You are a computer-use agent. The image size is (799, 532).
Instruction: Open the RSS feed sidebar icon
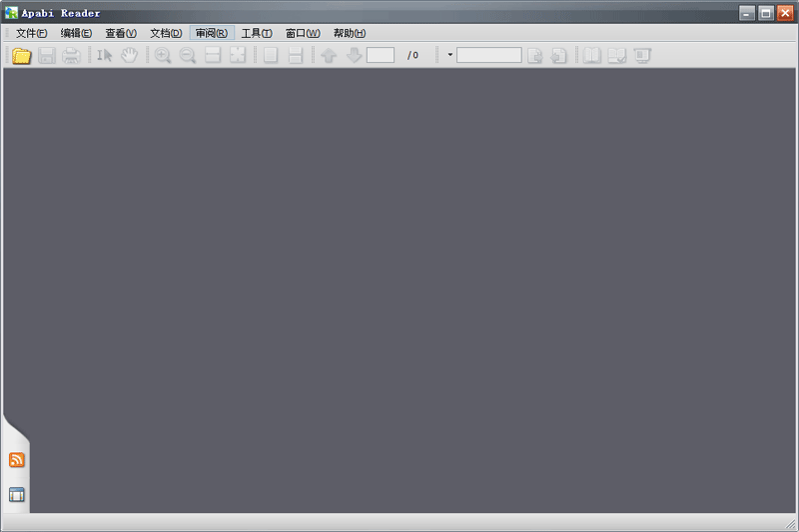(x=16, y=460)
